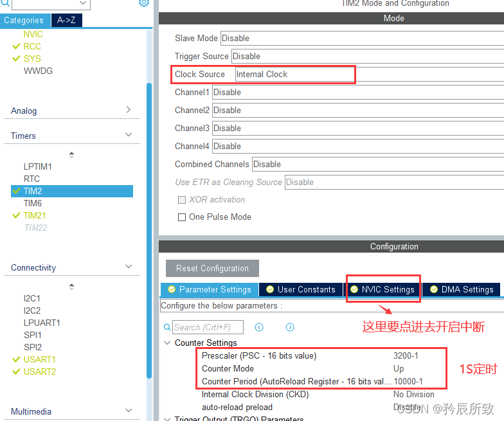Select TIM21 timer
Viewport: 504px width, 421px height.
click(35, 216)
